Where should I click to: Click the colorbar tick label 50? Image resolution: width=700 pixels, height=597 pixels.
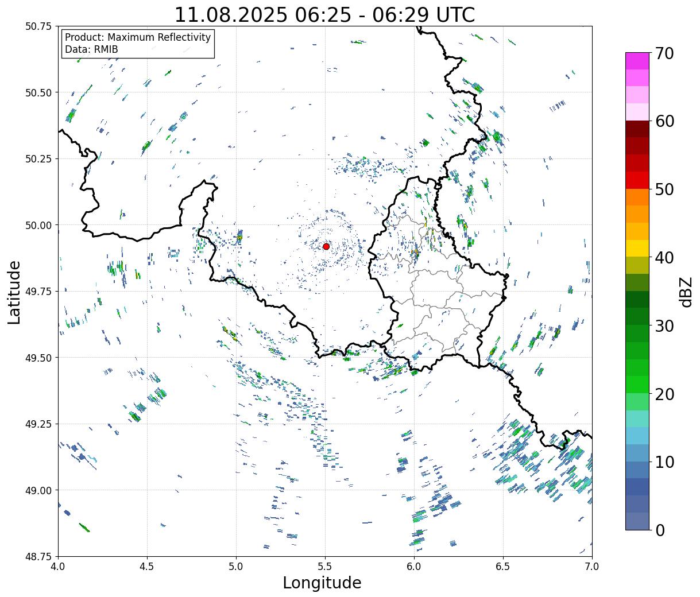(664, 189)
